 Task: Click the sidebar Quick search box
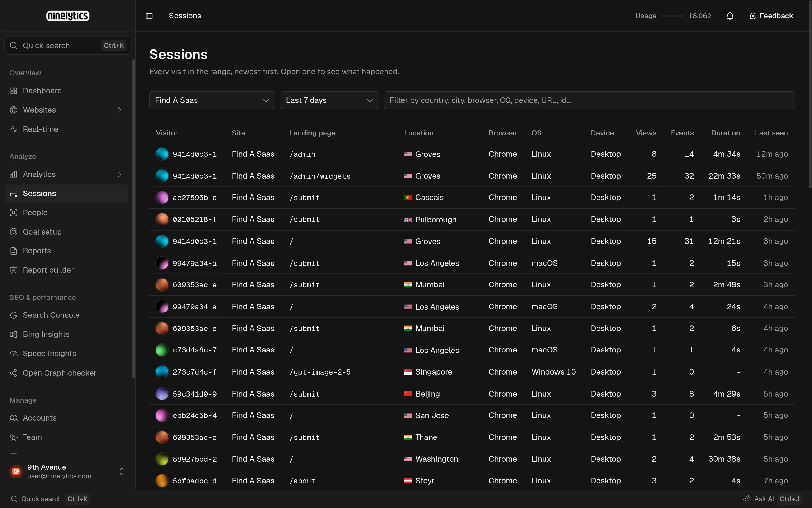point(67,45)
